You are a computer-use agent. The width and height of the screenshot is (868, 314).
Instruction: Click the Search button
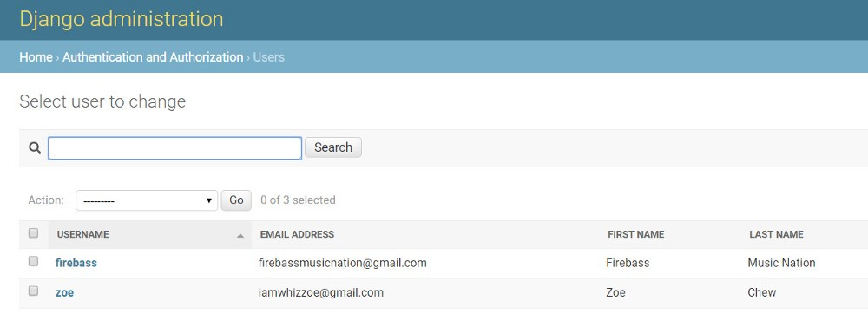coord(333,147)
